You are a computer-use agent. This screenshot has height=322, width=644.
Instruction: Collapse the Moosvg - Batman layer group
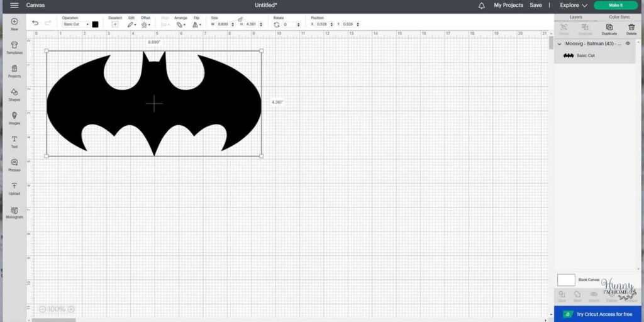[559, 43]
